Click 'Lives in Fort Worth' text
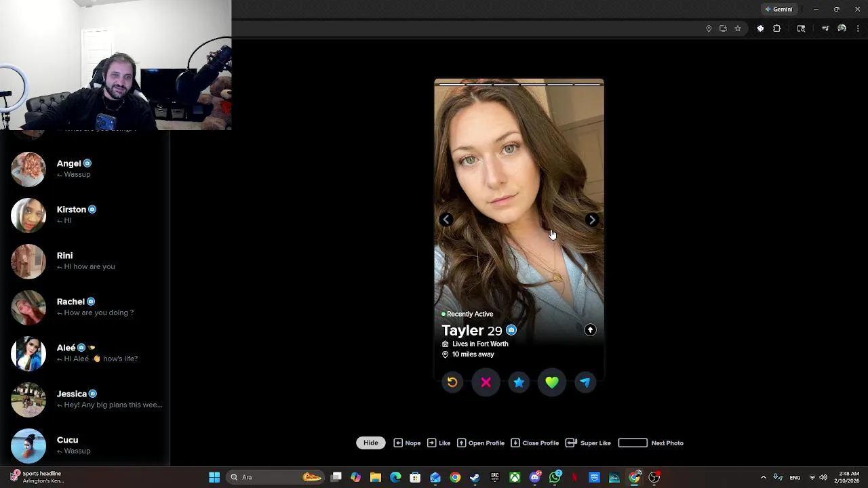The height and width of the screenshot is (488, 868). click(x=480, y=344)
